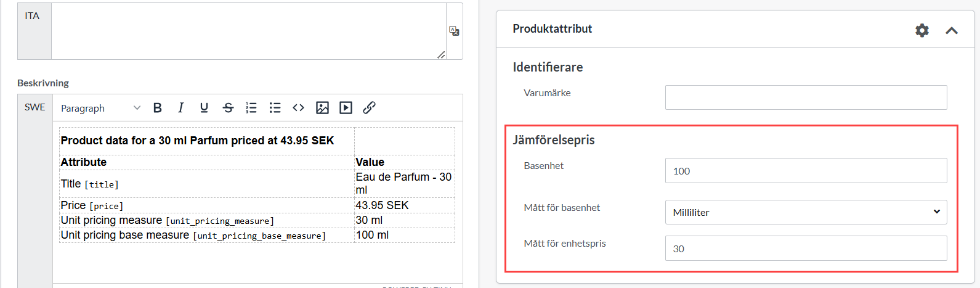Insert a media video

[x=346, y=108]
